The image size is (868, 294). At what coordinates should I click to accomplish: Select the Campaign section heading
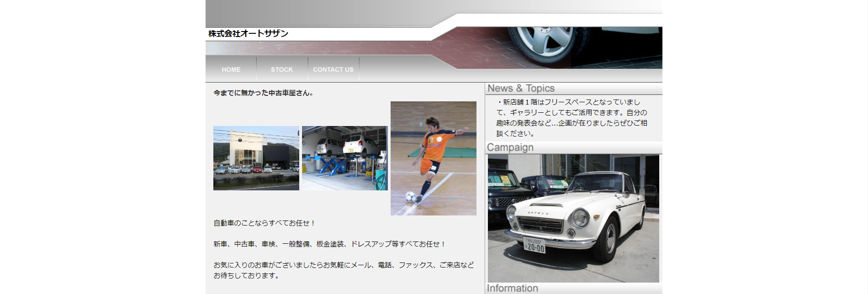tap(510, 147)
